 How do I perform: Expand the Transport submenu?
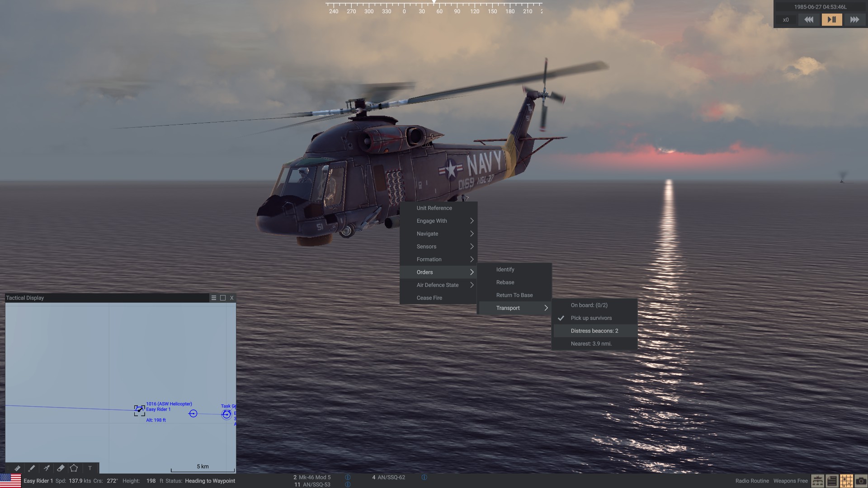click(x=515, y=308)
